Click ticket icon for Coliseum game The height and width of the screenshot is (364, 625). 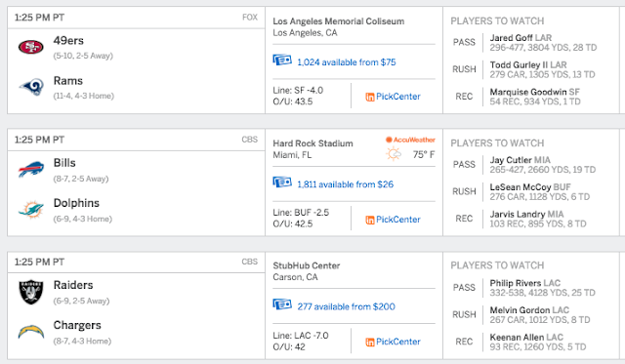(x=282, y=60)
